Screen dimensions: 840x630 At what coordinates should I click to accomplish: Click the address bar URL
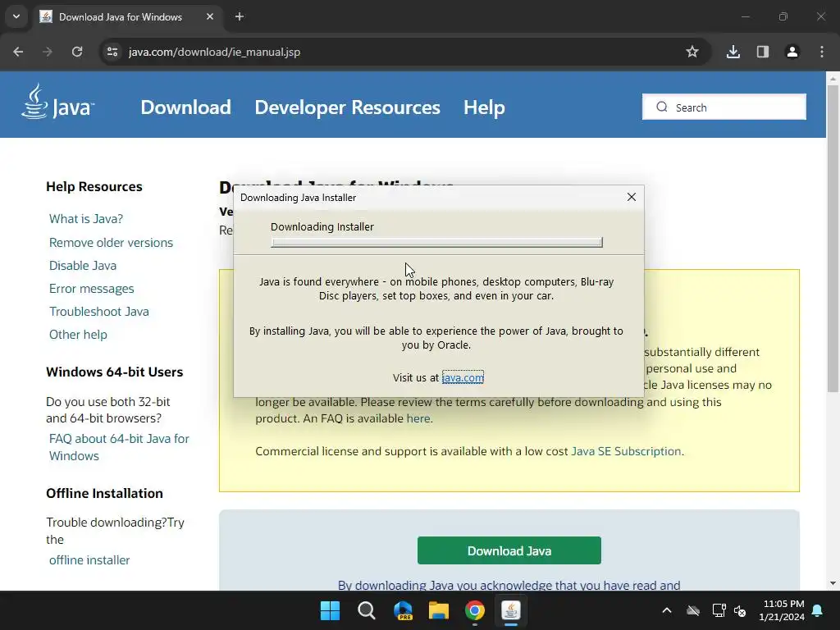[214, 52]
